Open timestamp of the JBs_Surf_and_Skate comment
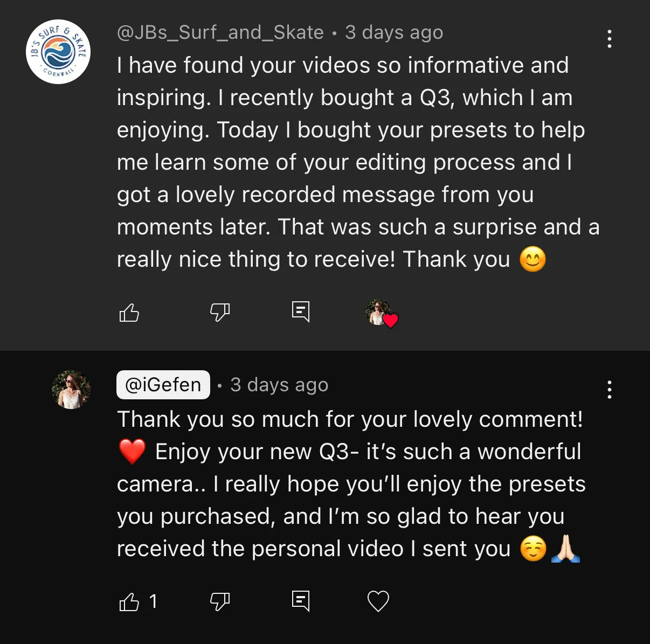This screenshot has width=650, height=644. (x=394, y=32)
